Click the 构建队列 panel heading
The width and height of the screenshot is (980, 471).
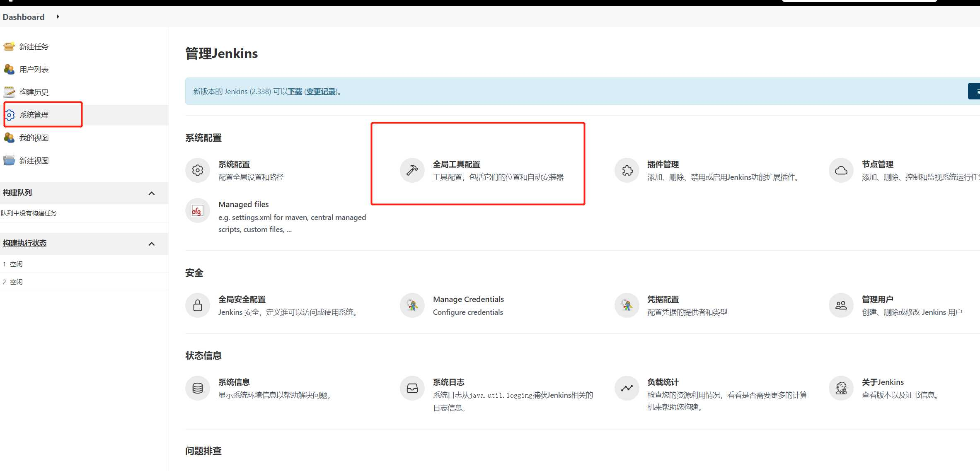tap(17, 193)
